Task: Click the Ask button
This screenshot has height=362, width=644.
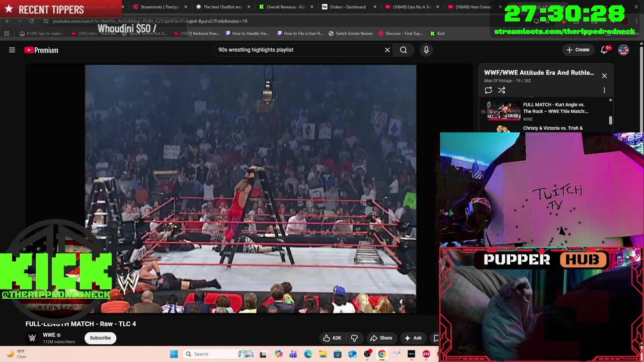Action: [413, 338]
